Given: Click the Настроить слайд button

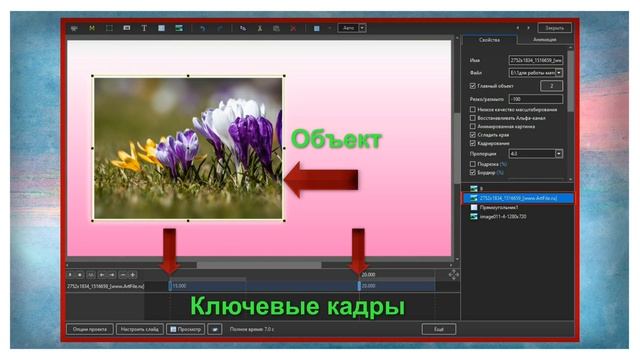Looking at the screenshot, I should click(140, 329).
